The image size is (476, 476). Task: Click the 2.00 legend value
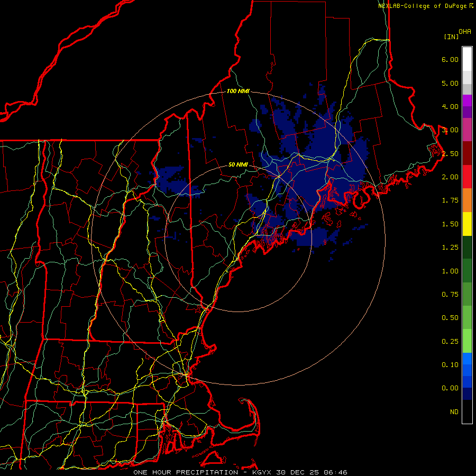(x=450, y=177)
